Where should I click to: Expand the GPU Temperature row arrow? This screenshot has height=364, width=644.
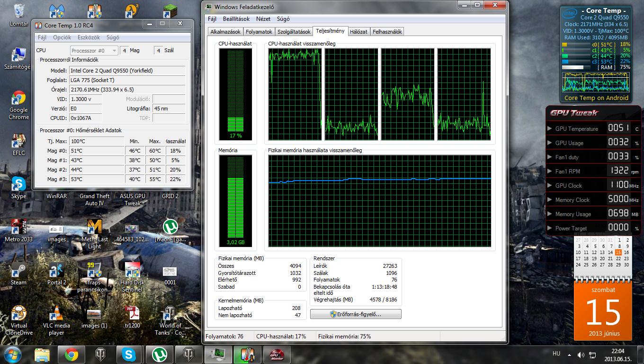point(550,128)
